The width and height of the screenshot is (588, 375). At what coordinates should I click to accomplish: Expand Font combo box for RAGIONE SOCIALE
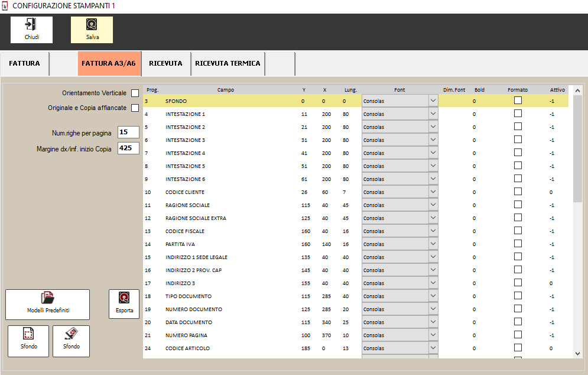[x=433, y=205]
